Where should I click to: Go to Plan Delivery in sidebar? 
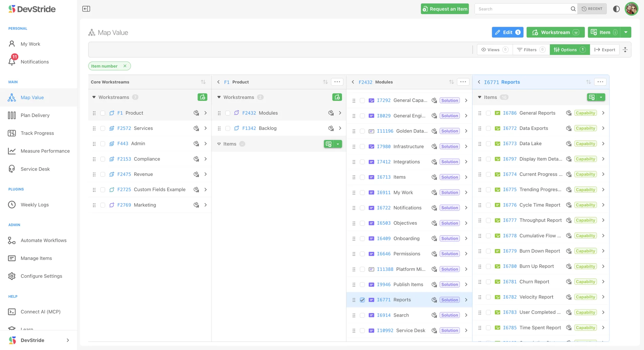35,115
